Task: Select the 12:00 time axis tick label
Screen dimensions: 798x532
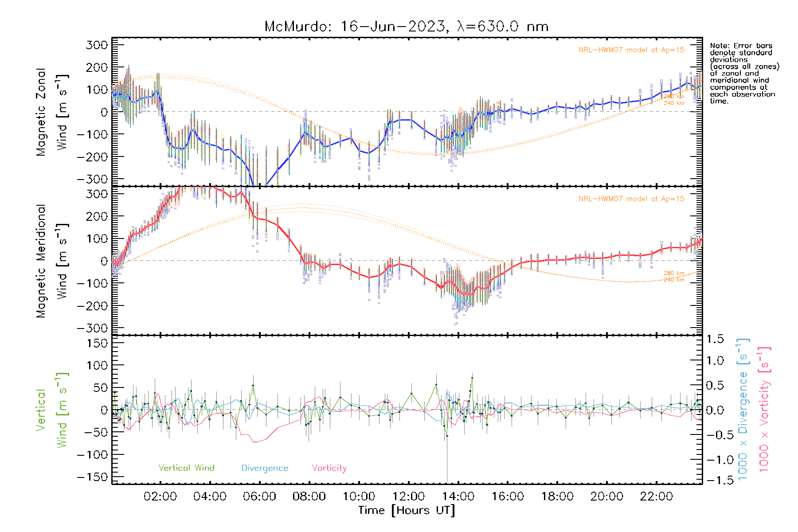Action: coord(408,497)
